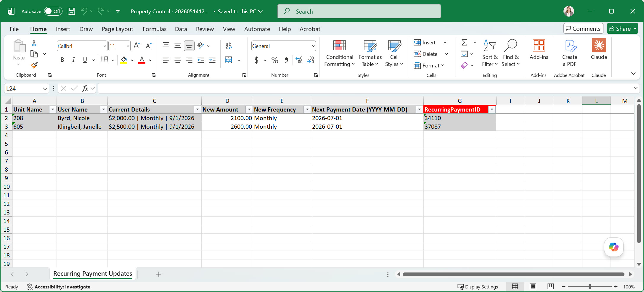Open the File menu

pyautogui.click(x=14, y=29)
